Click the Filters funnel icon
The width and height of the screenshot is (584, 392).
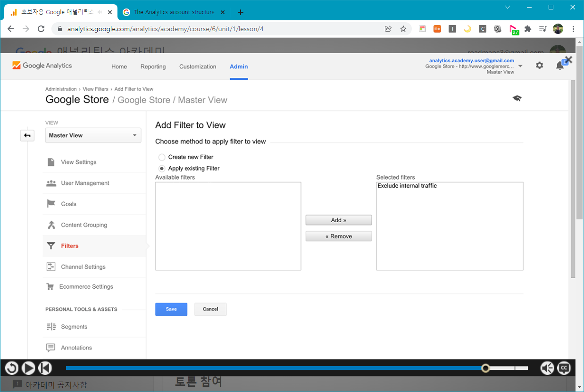coord(51,246)
